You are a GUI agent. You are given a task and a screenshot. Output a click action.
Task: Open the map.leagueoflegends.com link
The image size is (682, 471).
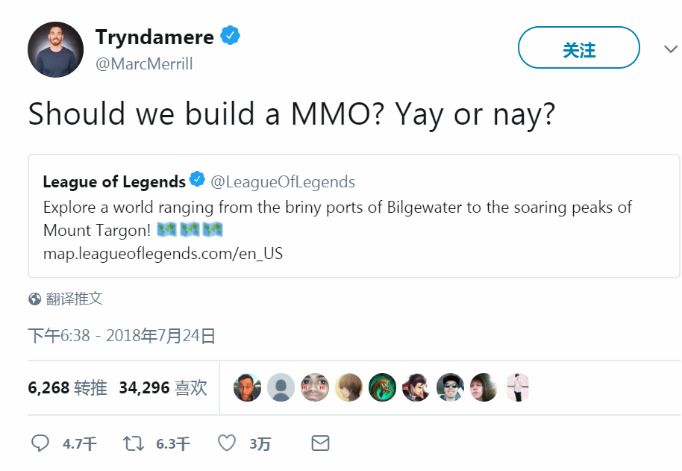click(x=163, y=253)
